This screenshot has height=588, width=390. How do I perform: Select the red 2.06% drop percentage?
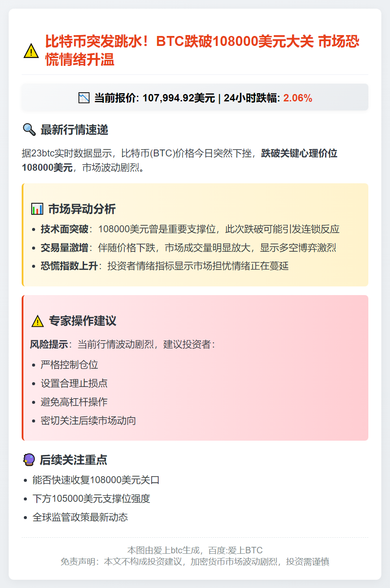tap(298, 98)
